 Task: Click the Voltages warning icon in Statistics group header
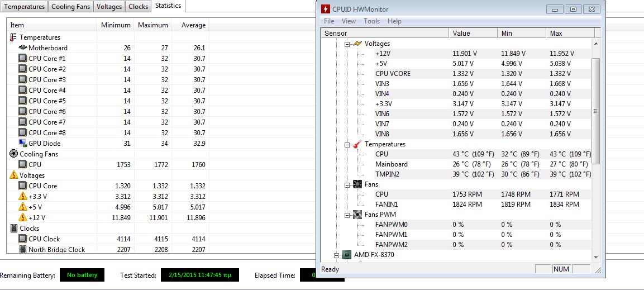point(13,175)
